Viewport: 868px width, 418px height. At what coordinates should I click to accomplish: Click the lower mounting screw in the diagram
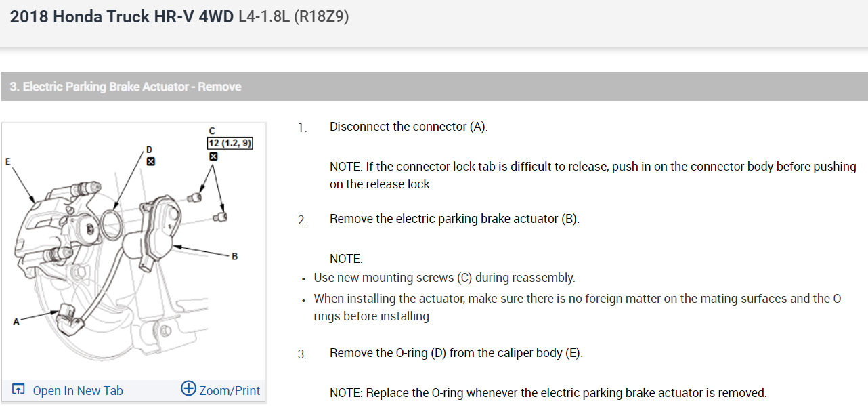221,216
